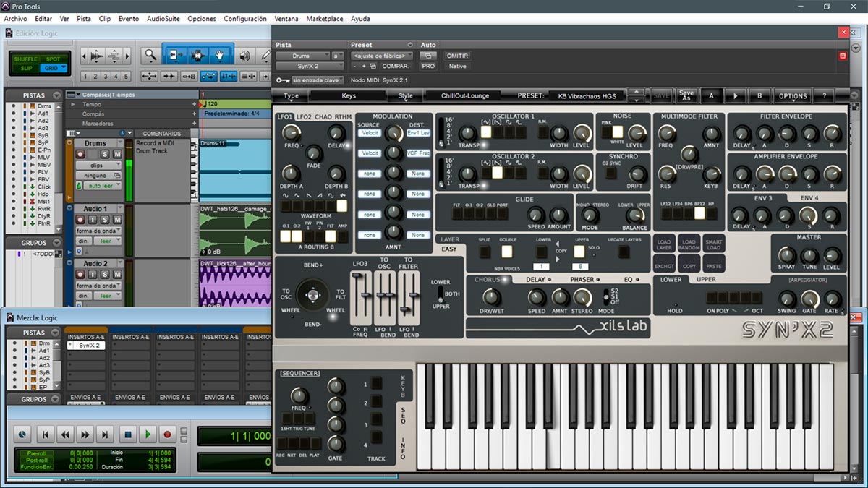Select the Zoomer magnifier tool in Edit window

coord(150,55)
